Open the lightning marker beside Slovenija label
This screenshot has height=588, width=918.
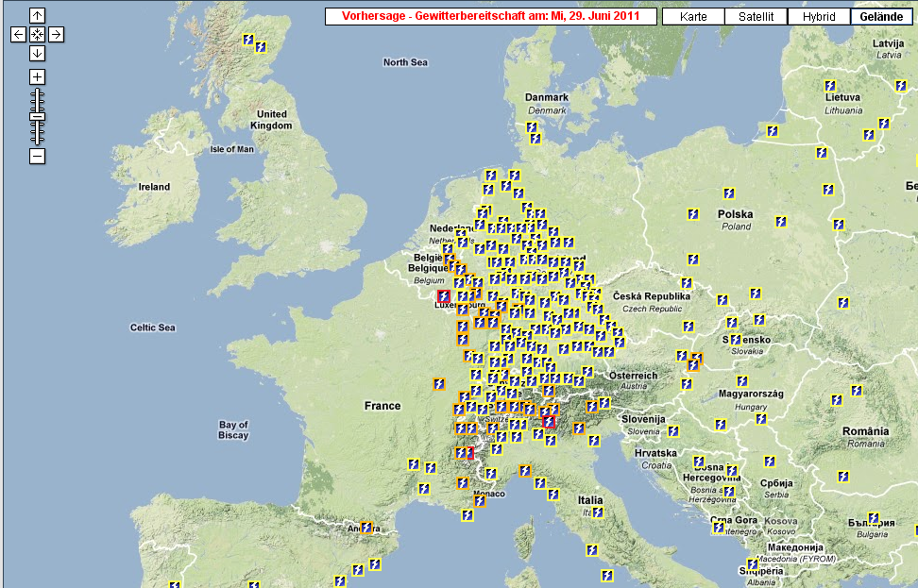click(673, 431)
